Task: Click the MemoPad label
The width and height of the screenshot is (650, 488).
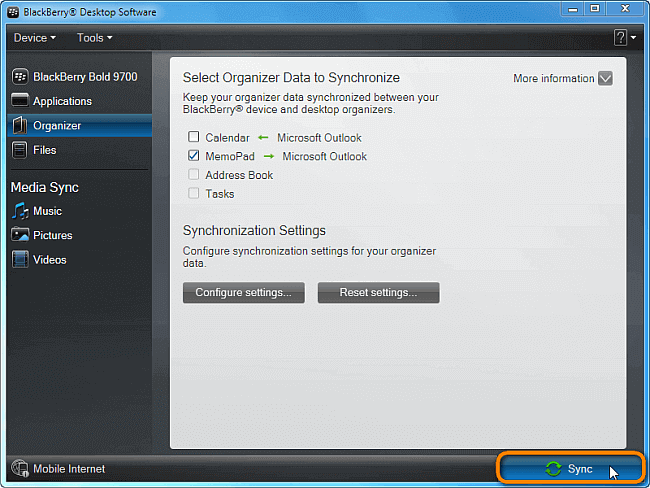Action: click(x=230, y=157)
